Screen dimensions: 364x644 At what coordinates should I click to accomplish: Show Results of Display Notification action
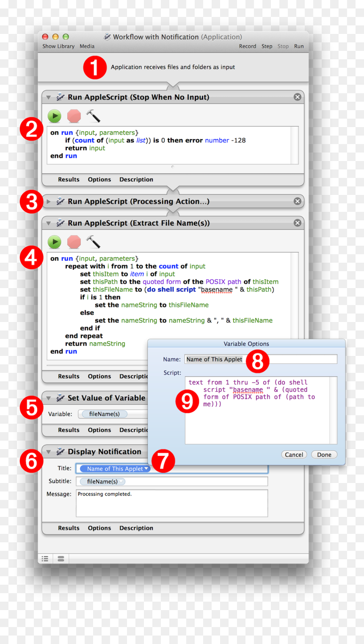(x=69, y=528)
